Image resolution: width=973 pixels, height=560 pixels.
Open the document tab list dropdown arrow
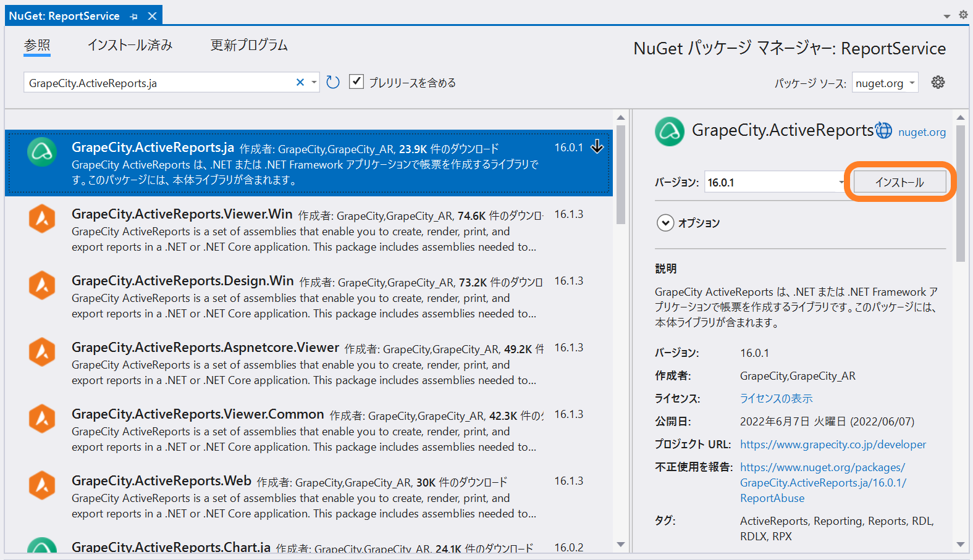[947, 16]
